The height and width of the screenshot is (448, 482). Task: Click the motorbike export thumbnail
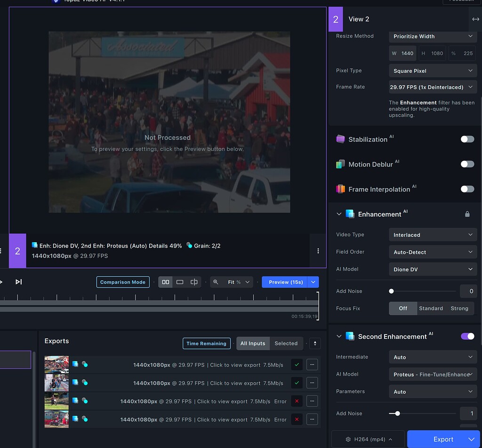[x=56, y=401]
